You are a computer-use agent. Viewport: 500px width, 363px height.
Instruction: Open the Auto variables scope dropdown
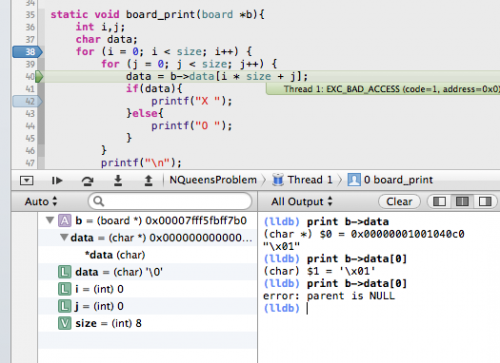[41, 201]
